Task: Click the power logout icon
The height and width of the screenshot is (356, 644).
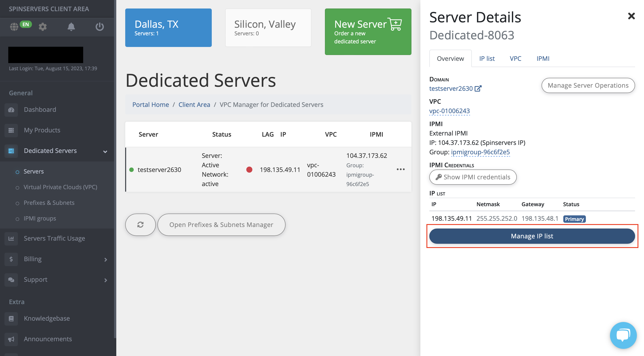Action: point(100,27)
